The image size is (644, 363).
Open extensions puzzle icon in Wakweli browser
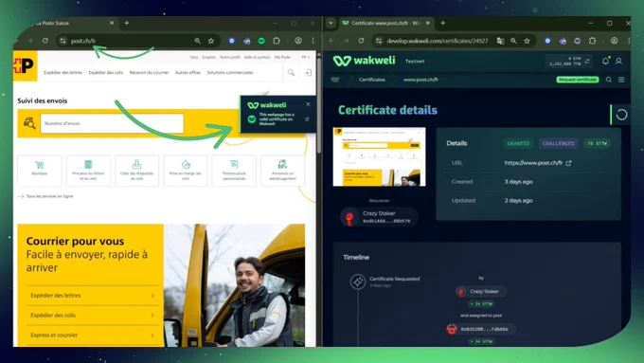pos(592,41)
